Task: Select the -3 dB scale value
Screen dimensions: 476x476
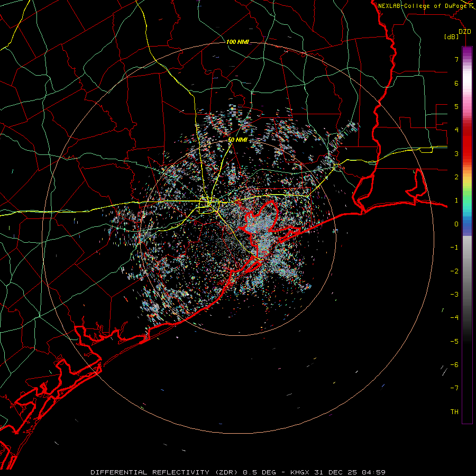Action: (x=454, y=295)
